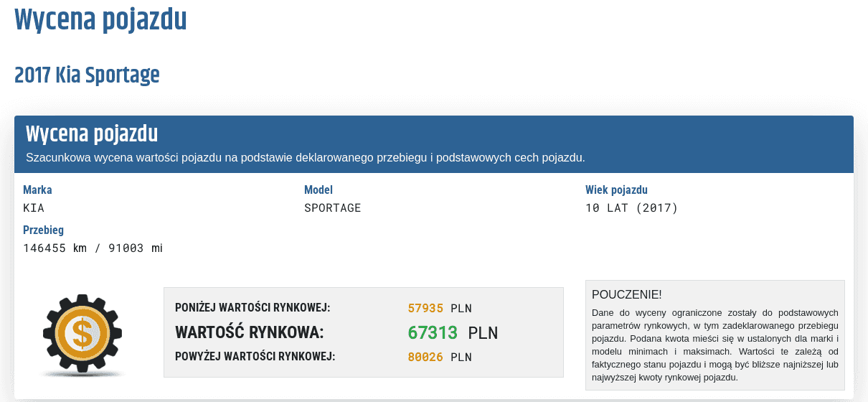Select the above-market price 80026 PLN

tap(440, 357)
